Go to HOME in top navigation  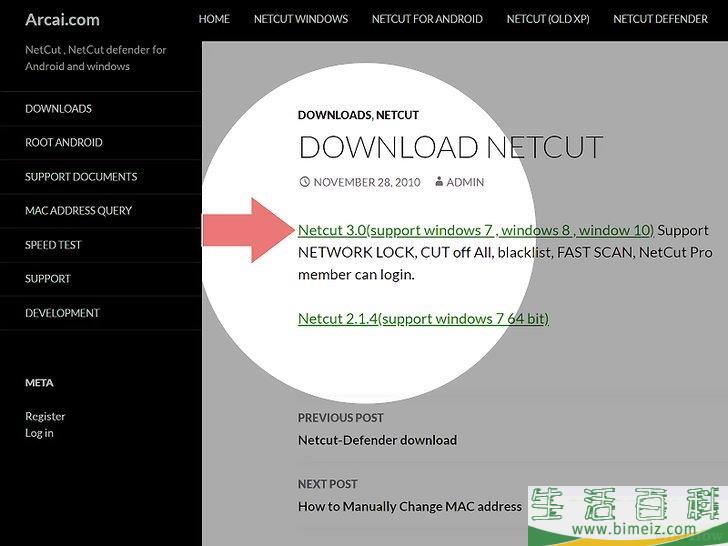[x=214, y=19]
